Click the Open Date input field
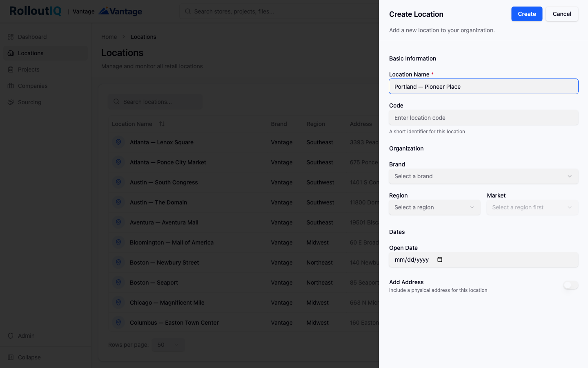The height and width of the screenshot is (368, 588). coord(483,260)
